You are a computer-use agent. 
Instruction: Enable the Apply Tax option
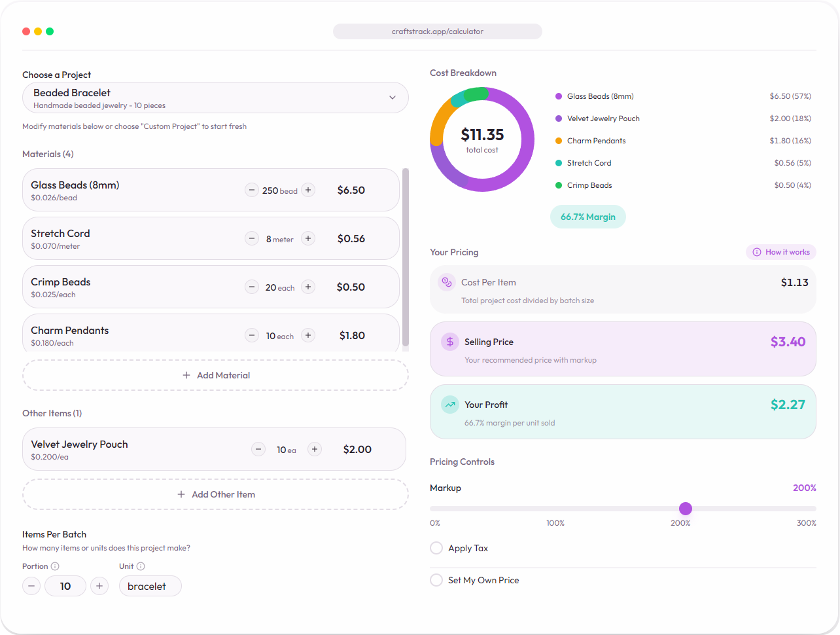point(436,548)
